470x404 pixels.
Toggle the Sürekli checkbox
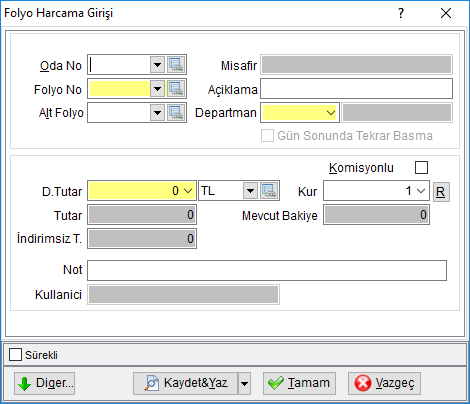point(15,355)
